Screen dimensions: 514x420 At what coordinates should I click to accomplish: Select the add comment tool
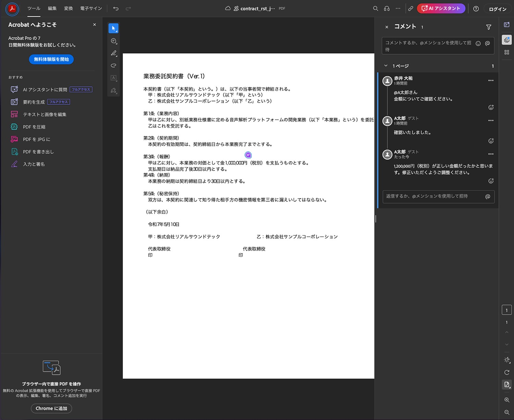click(113, 41)
